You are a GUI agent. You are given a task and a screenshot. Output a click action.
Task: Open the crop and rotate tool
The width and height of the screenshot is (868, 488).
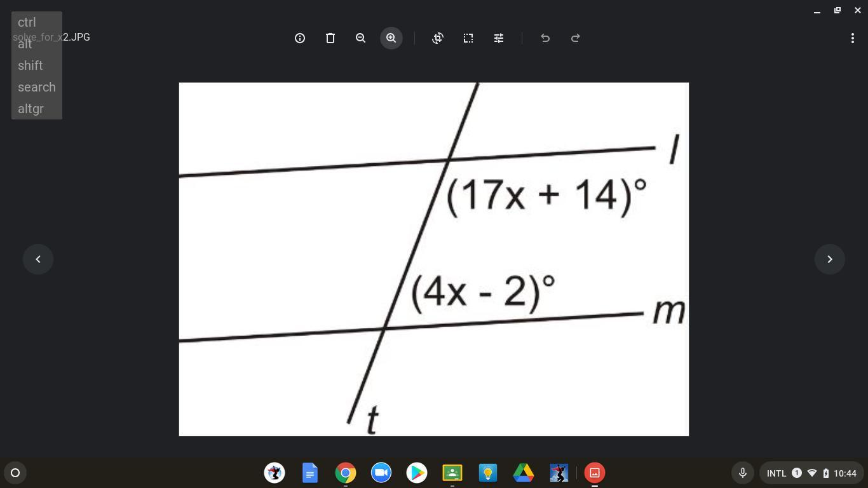(438, 38)
